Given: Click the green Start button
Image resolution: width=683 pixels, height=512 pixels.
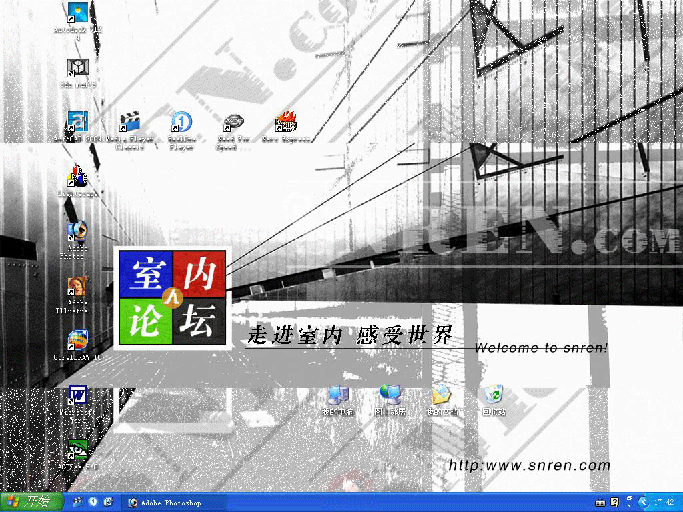Looking at the screenshot, I should click(x=31, y=502).
